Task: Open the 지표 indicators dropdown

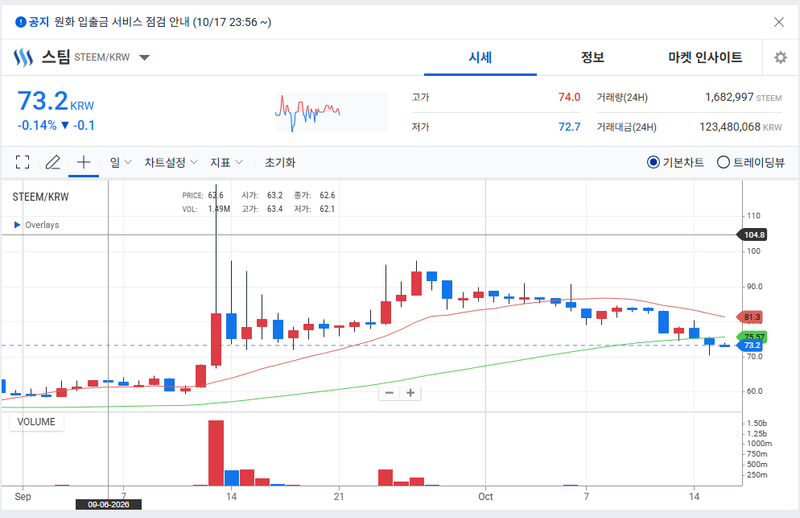Action: [x=226, y=162]
